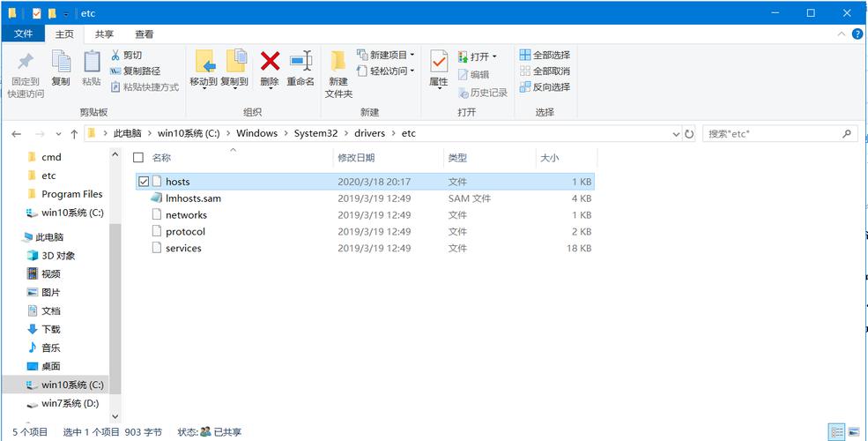868x441 pixels.
Task: Toggle select-all checkbox in column header
Action: [138, 157]
